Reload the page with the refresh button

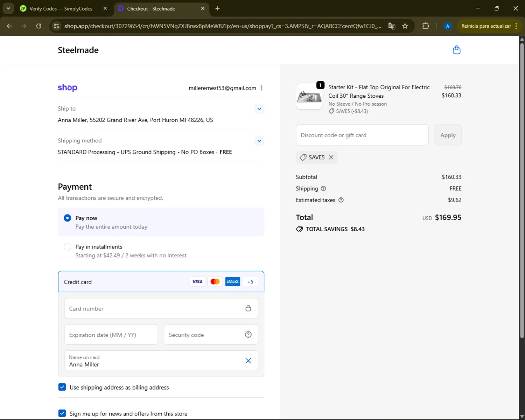pyautogui.click(x=39, y=26)
